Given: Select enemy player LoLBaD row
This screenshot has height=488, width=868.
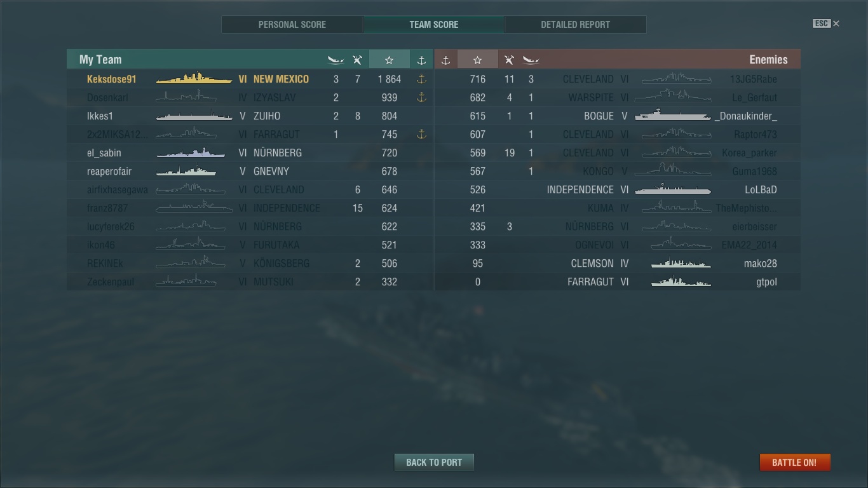Looking at the screenshot, I should click(618, 189).
